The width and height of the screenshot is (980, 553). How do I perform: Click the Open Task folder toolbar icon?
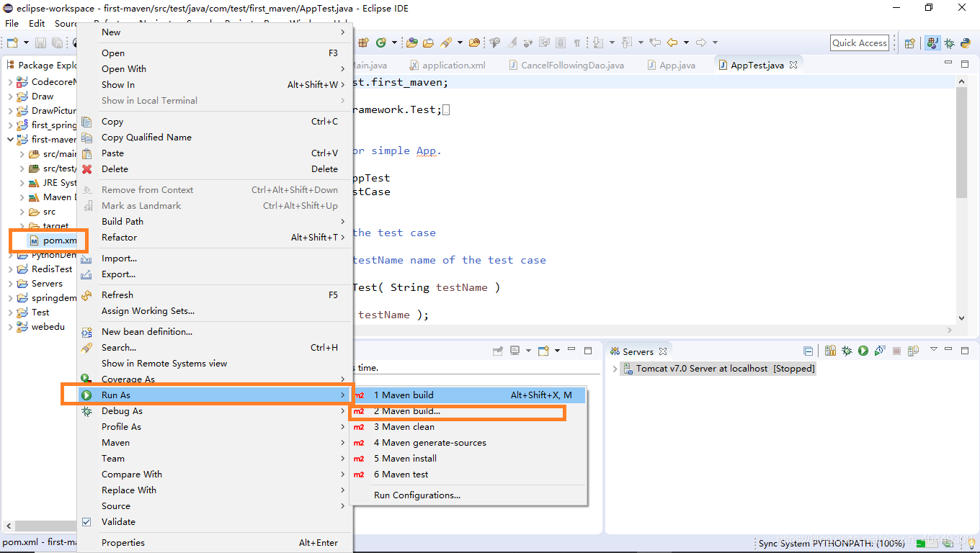(x=428, y=42)
